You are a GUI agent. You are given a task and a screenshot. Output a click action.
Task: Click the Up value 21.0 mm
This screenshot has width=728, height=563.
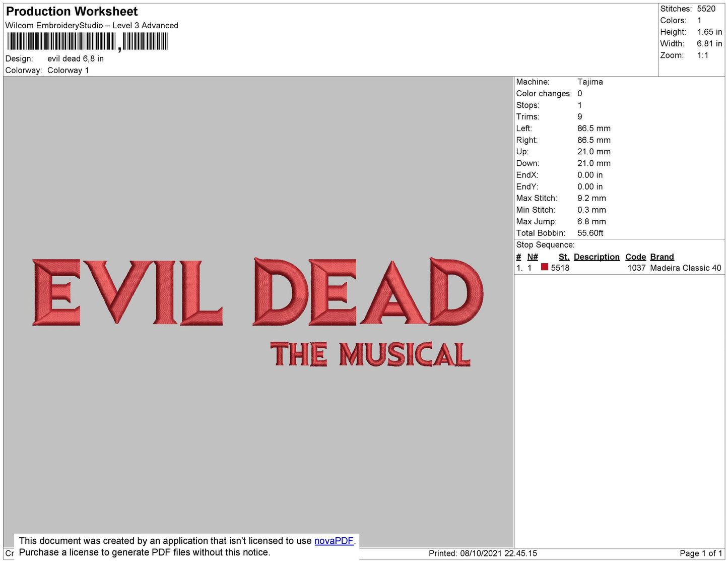pos(594,152)
